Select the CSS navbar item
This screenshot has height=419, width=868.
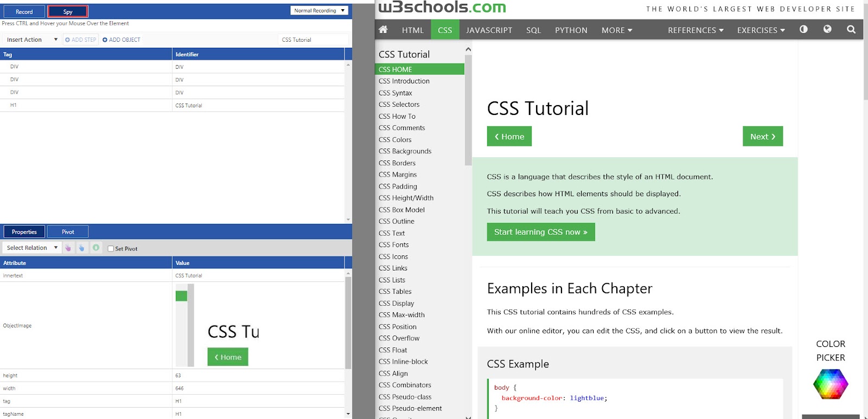[x=445, y=30]
